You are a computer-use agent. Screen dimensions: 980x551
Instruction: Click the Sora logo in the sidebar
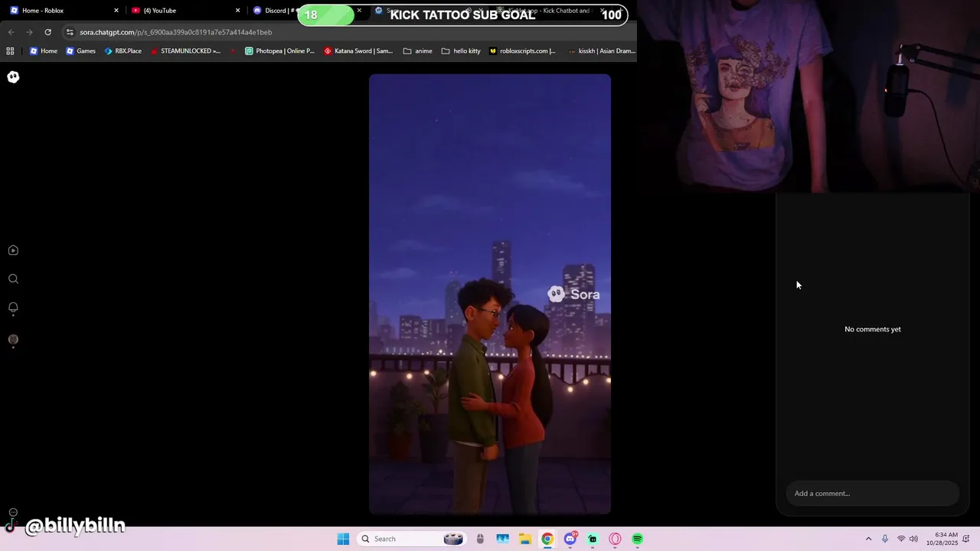tap(13, 77)
